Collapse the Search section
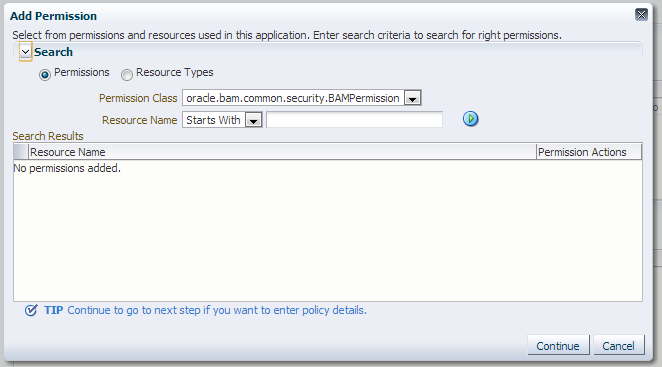This screenshot has height=367, width=662. pos(25,52)
